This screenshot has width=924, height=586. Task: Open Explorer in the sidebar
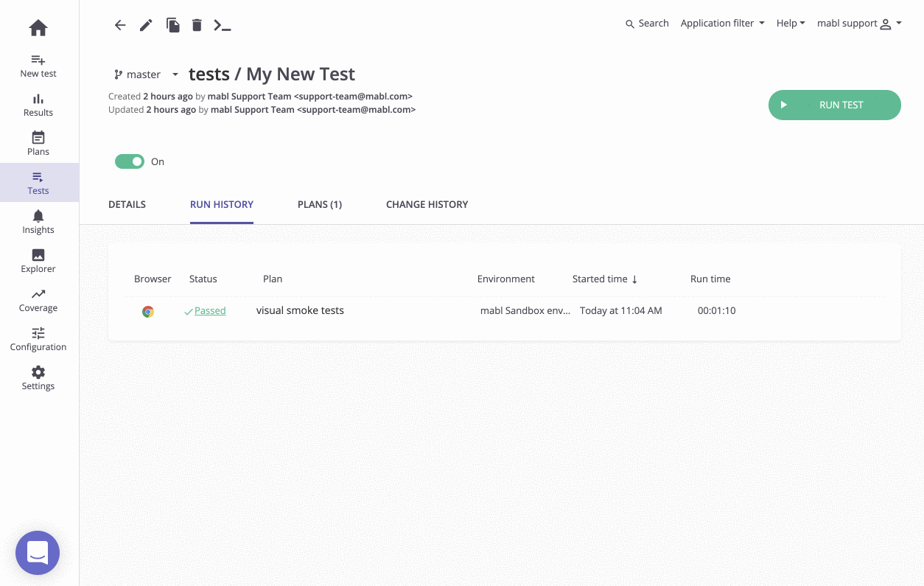(x=38, y=261)
